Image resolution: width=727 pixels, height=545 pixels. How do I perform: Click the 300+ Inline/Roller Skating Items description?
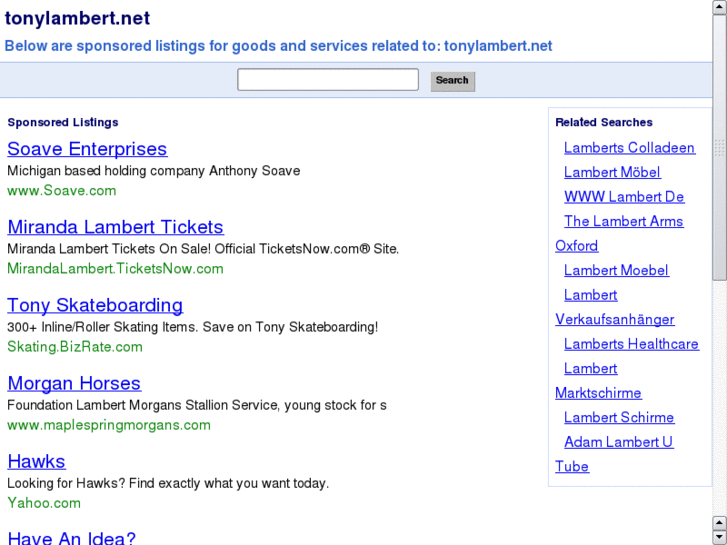tap(192, 327)
